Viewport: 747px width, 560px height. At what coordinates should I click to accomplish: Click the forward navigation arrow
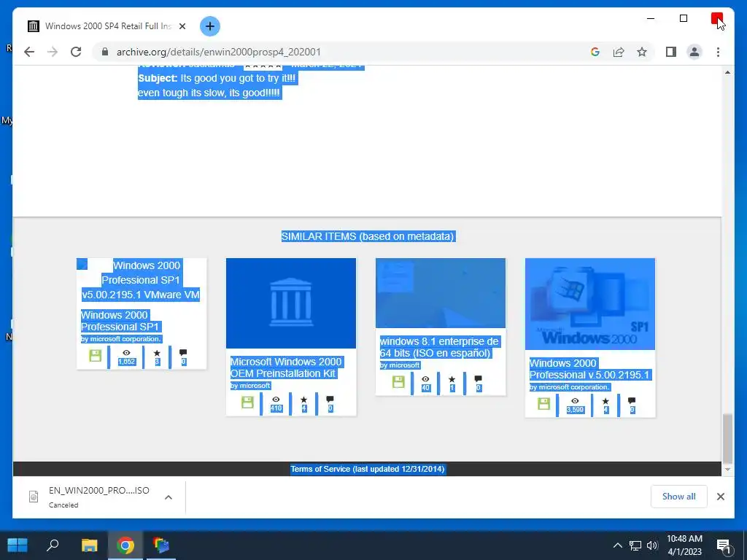tap(53, 52)
